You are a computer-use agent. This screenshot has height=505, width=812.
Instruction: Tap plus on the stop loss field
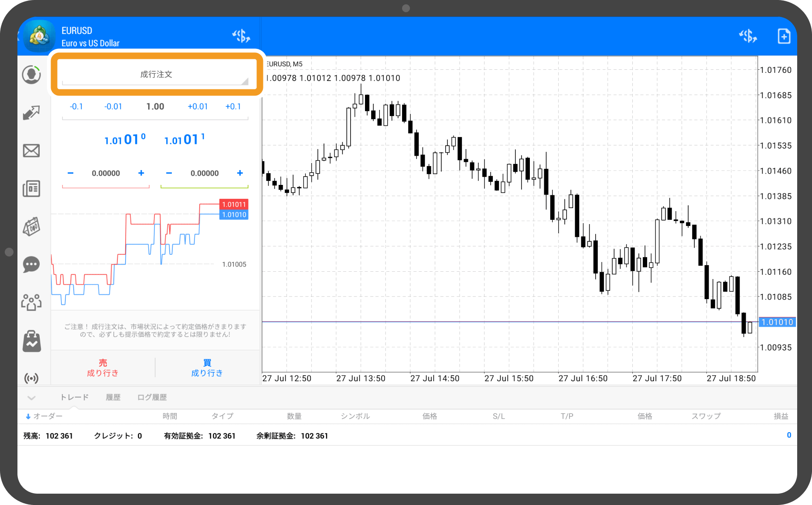click(x=141, y=173)
